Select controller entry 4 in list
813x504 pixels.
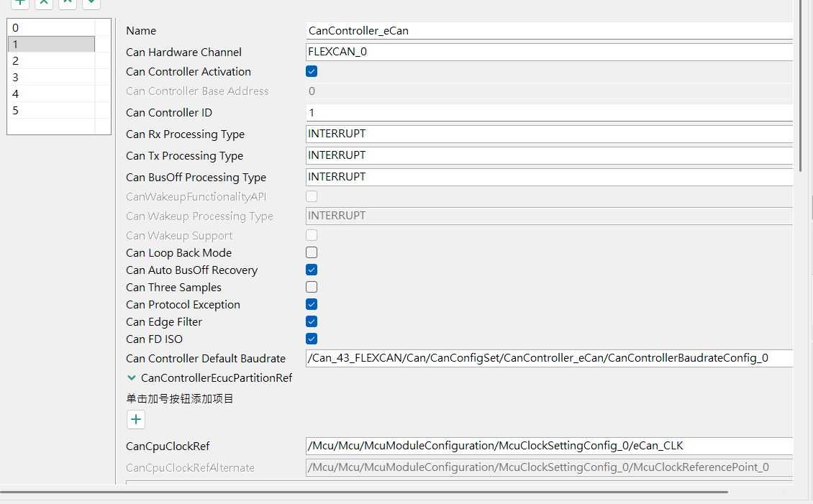pyautogui.click(x=51, y=93)
